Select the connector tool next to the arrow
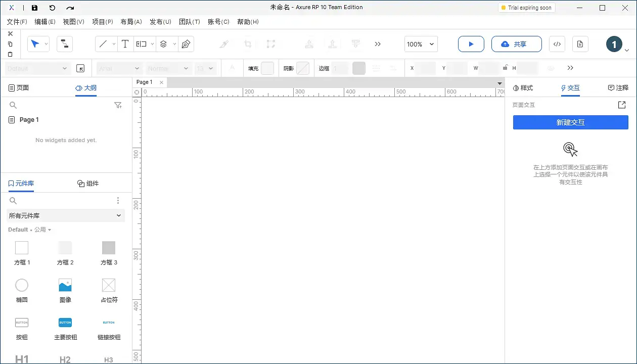Image resolution: width=637 pixels, height=364 pixels. [64, 44]
